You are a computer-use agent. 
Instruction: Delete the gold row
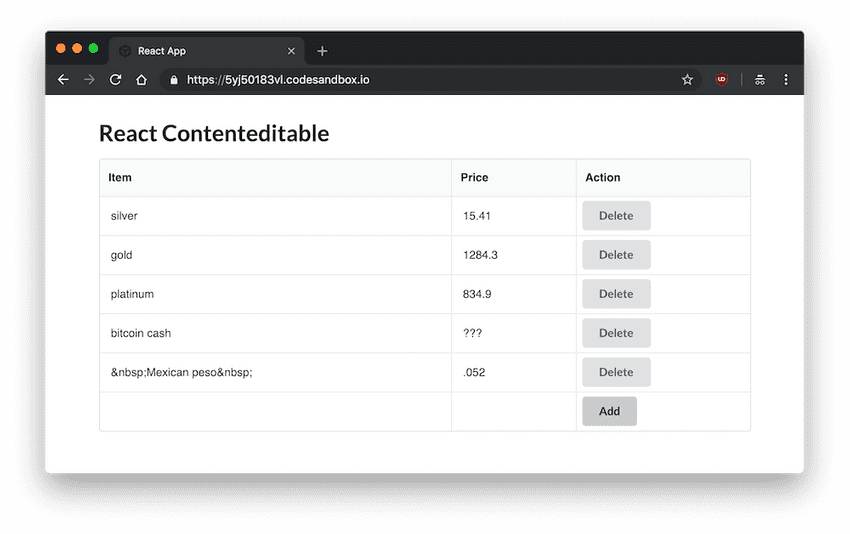616,255
